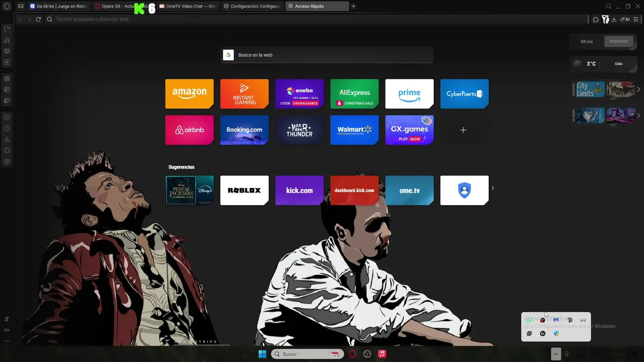Open History clock icon in the sidebar
This screenshot has height=362, width=644.
click(7, 128)
